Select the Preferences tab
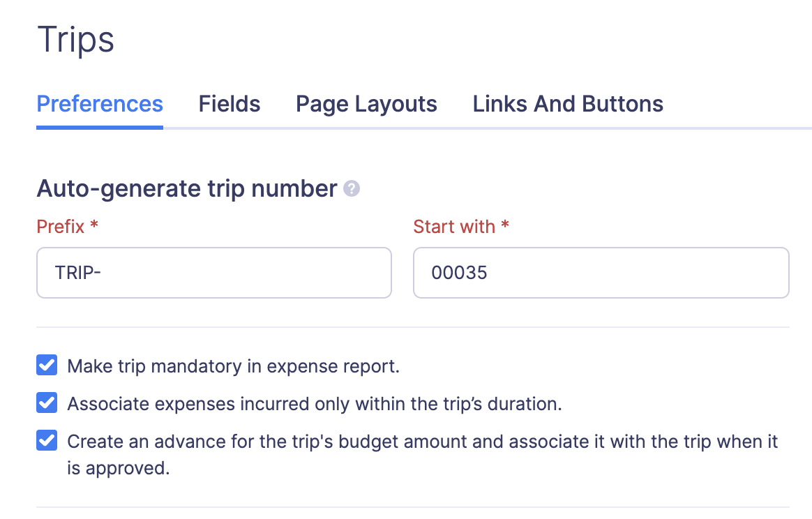Image resolution: width=812 pixels, height=519 pixels. click(x=100, y=105)
